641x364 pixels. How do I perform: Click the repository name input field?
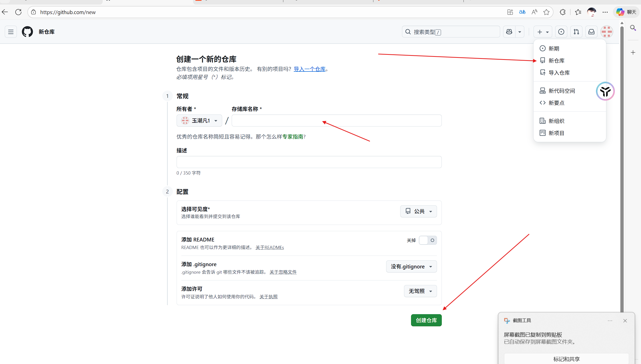336,120
